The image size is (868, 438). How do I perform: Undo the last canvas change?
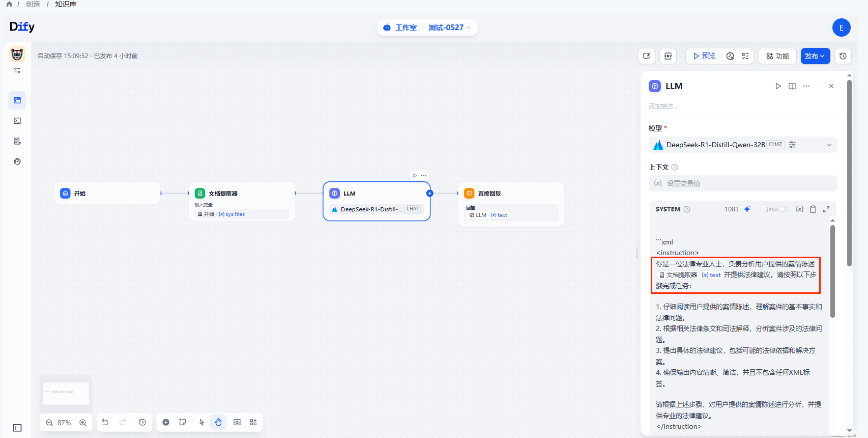click(x=105, y=422)
